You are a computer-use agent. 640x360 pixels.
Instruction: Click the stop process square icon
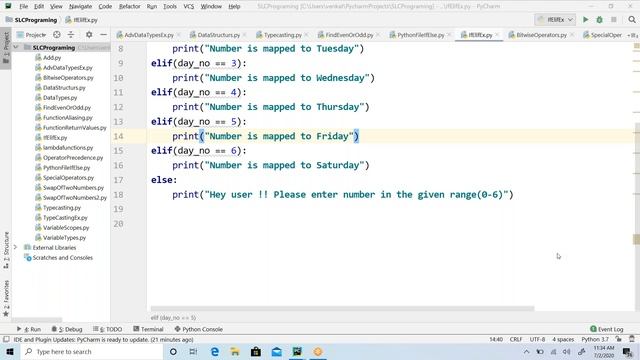613,20
